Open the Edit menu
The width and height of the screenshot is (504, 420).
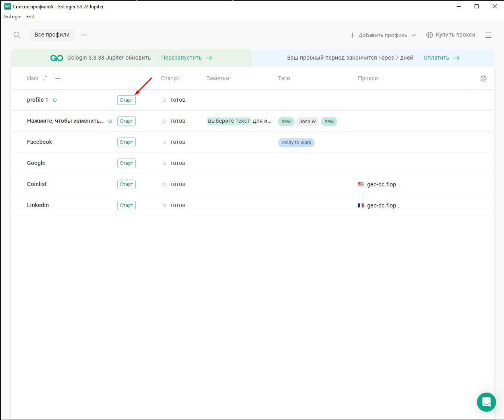click(30, 17)
